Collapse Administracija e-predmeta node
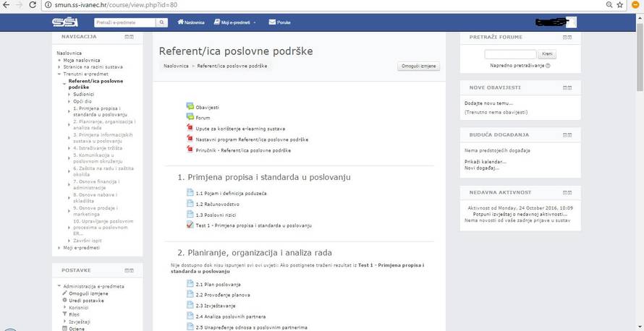Screen dimensions: 644x331 [x=59, y=286]
